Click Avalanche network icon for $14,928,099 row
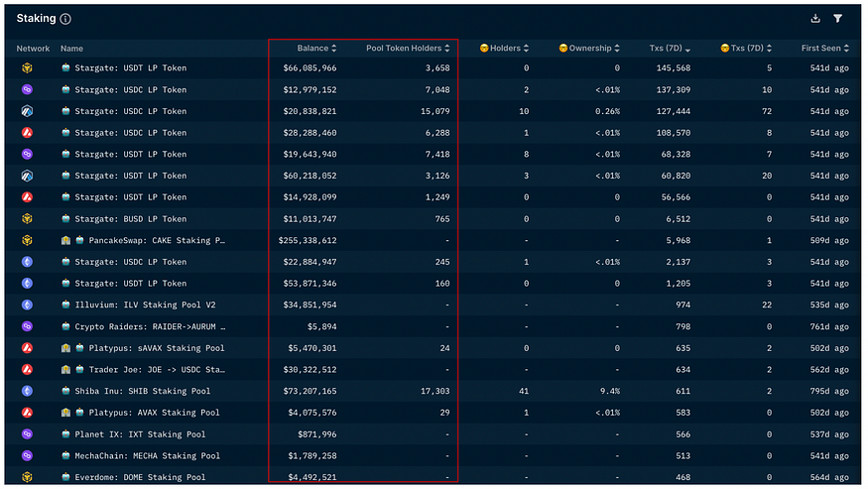This screenshot has height=489, width=868. [x=27, y=197]
